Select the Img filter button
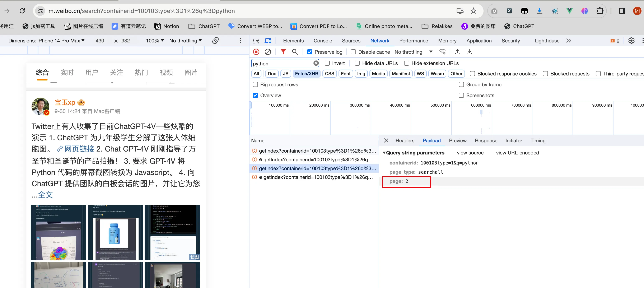This screenshot has width=644, height=288. [361, 74]
